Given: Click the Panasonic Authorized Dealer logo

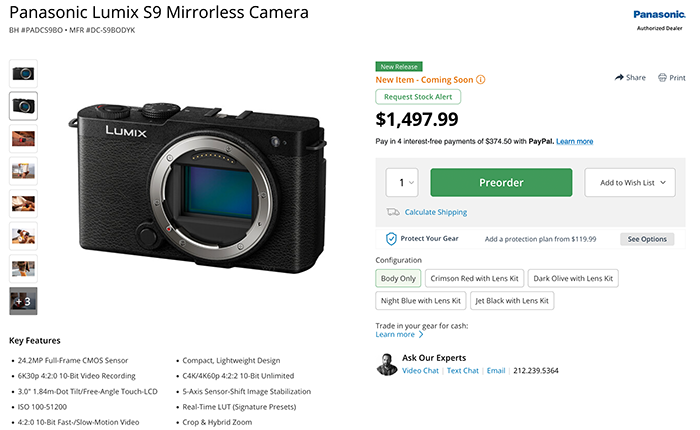Looking at the screenshot, I should (659, 20).
